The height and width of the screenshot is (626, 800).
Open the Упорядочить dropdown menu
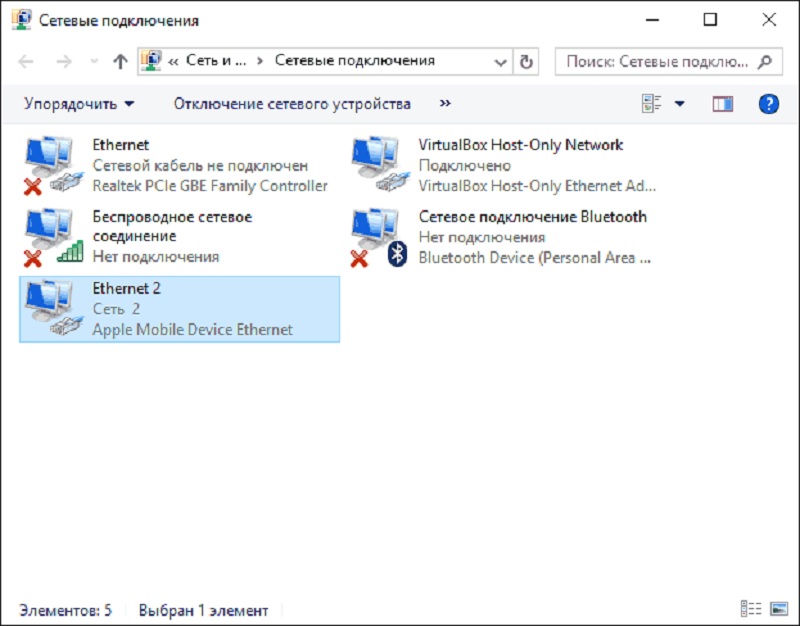coord(79,104)
